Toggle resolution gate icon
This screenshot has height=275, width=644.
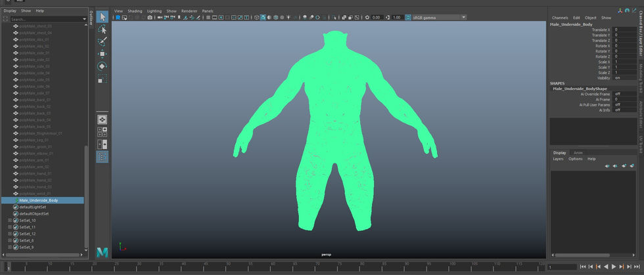click(221, 18)
